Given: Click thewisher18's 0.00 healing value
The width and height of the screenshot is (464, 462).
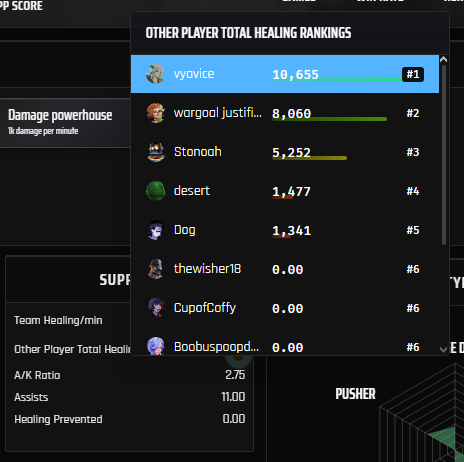Looking at the screenshot, I should click(x=288, y=270).
